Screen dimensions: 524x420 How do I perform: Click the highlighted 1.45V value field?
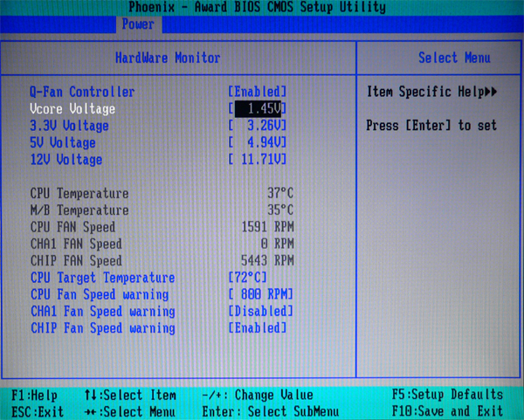coord(258,108)
